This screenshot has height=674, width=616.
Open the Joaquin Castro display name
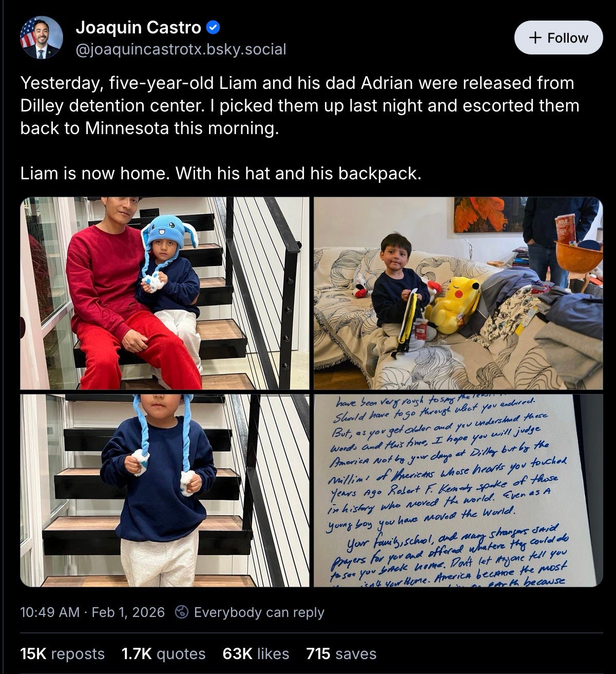(x=139, y=28)
